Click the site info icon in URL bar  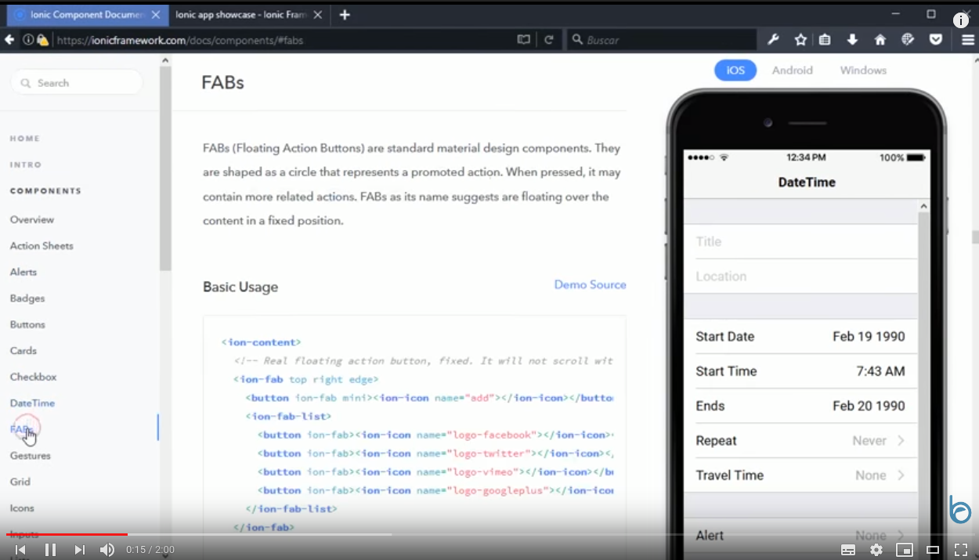(28, 40)
